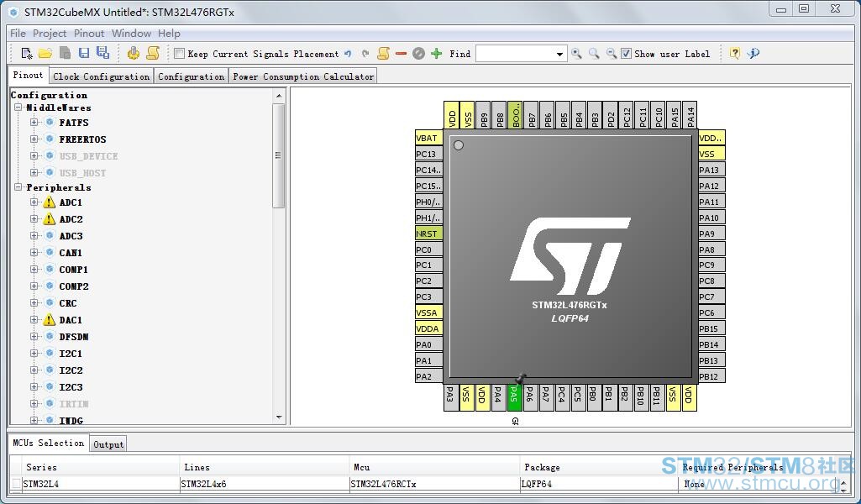
Task: Click the yellow Help question mark icon
Action: point(735,53)
